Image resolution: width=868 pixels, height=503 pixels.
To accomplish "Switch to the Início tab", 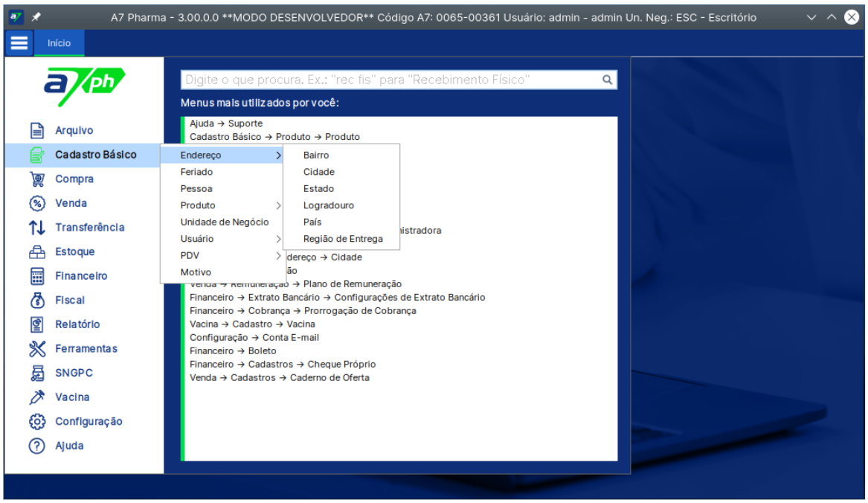I will pyautogui.click(x=60, y=43).
